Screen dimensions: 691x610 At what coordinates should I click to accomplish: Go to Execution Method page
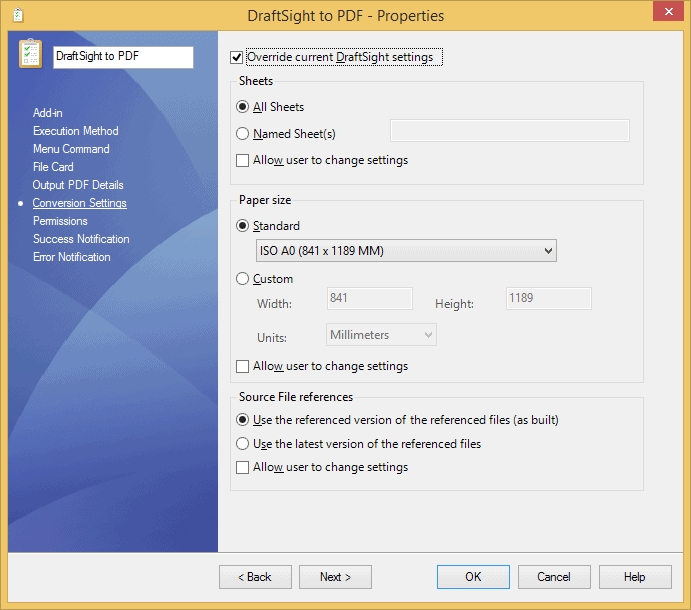[76, 131]
